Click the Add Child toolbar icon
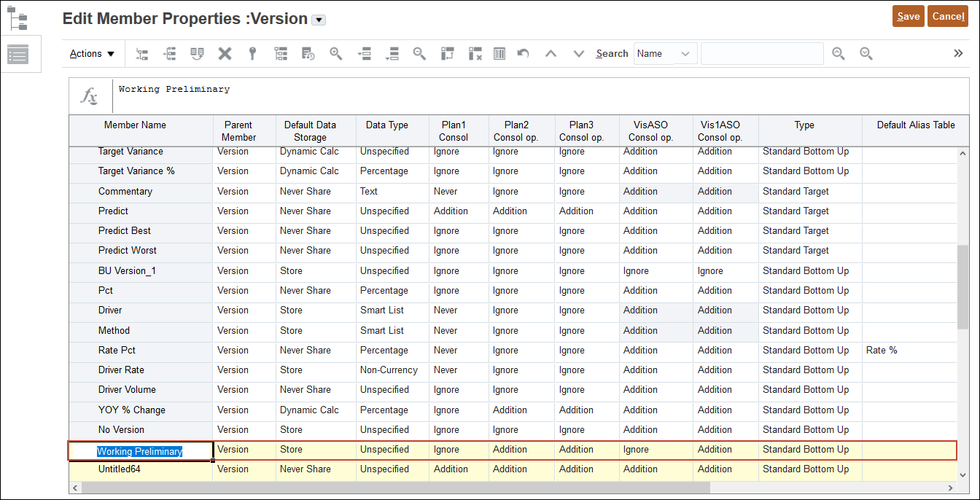980x500 pixels. pyautogui.click(x=141, y=53)
